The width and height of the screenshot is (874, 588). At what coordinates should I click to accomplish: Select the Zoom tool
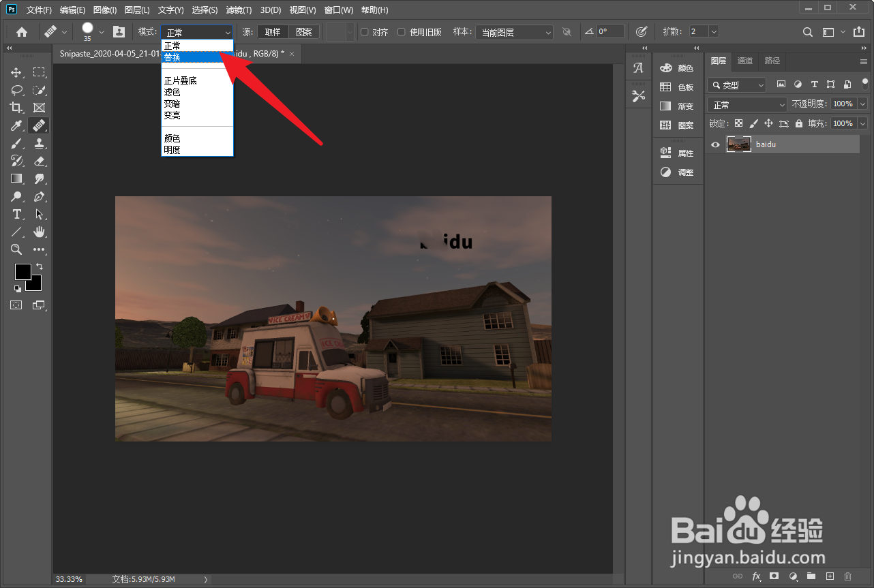16,249
